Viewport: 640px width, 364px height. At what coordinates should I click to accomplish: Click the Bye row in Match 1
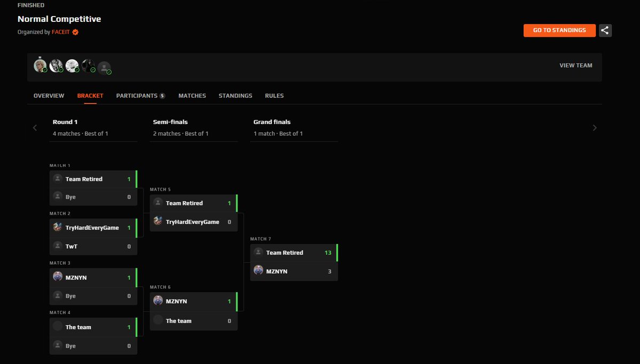(93, 197)
